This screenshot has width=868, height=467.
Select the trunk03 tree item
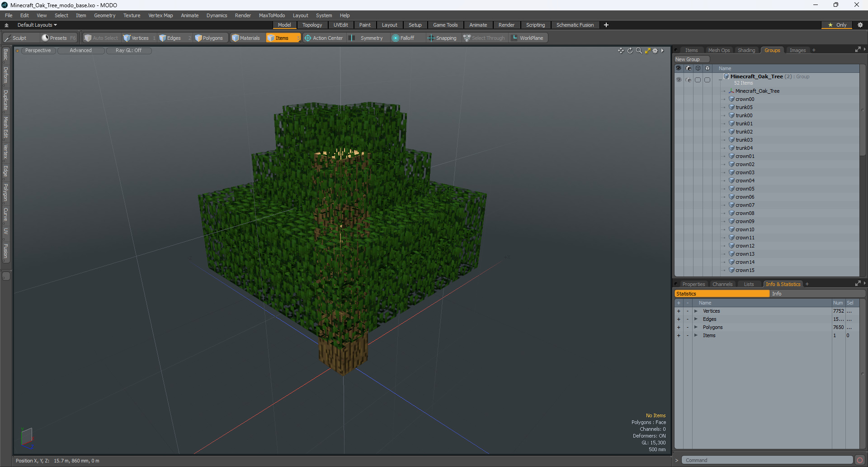[x=744, y=140]
